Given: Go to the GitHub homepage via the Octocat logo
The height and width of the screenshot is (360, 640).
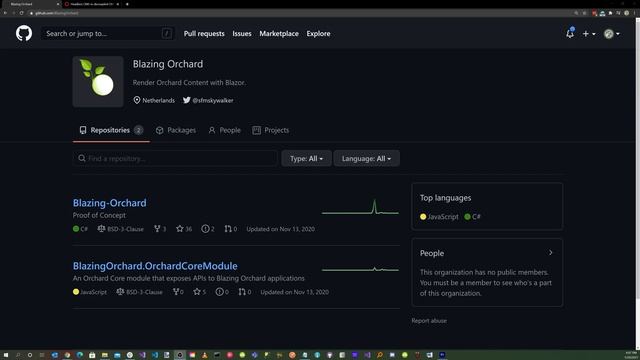Looking at the screenshot, I should pos(24,33).
